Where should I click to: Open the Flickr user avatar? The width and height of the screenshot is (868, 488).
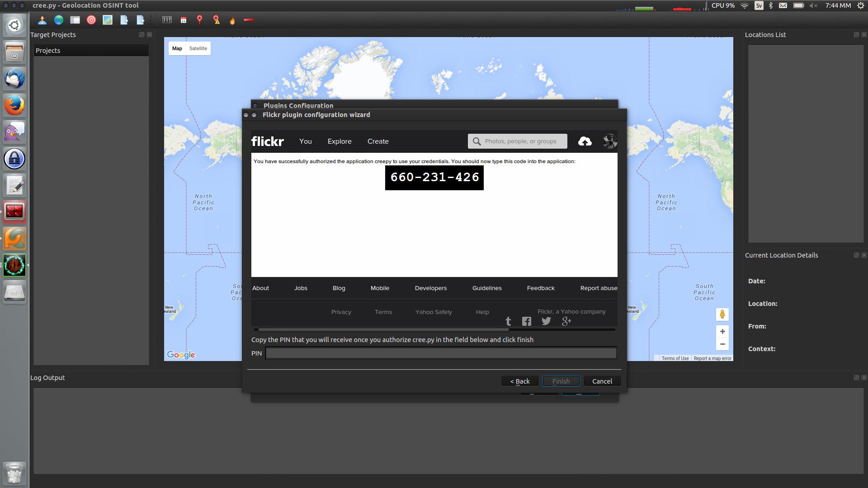(x=610, y=141)
